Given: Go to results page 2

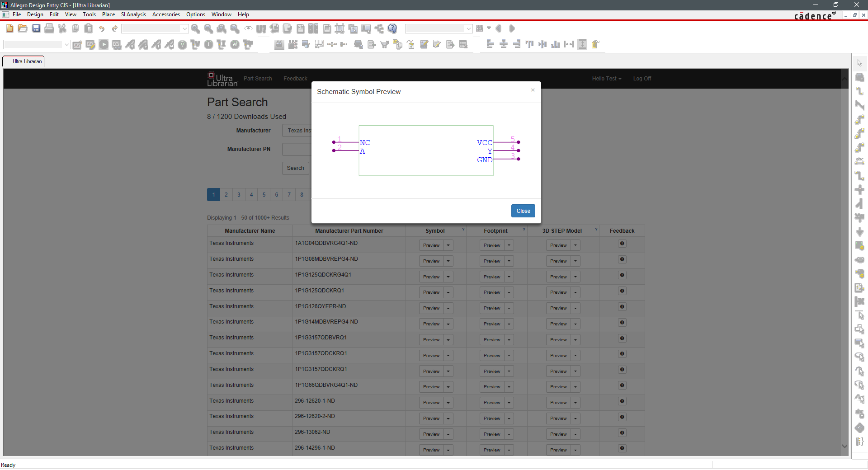Looking at the screenshot, I should pos(226,195).
